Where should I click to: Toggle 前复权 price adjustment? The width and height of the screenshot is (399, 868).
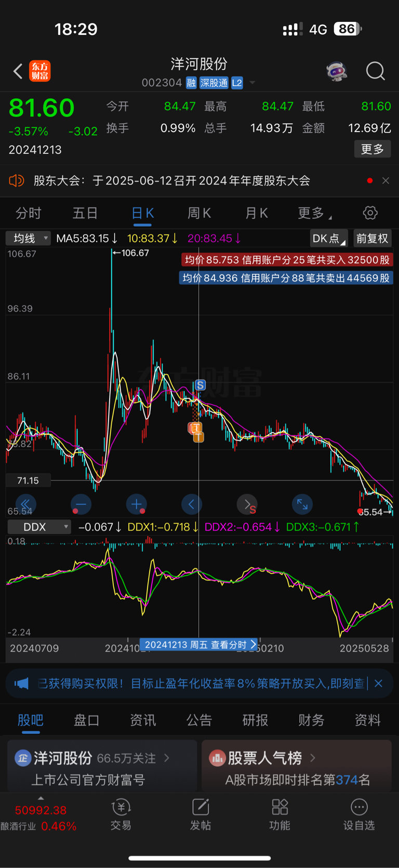[372, 238]
